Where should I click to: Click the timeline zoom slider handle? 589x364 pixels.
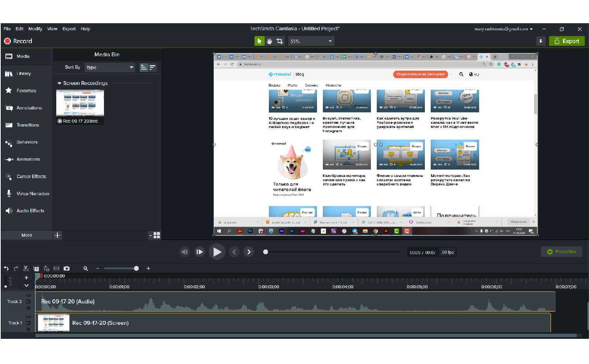[x=136, y=269]
